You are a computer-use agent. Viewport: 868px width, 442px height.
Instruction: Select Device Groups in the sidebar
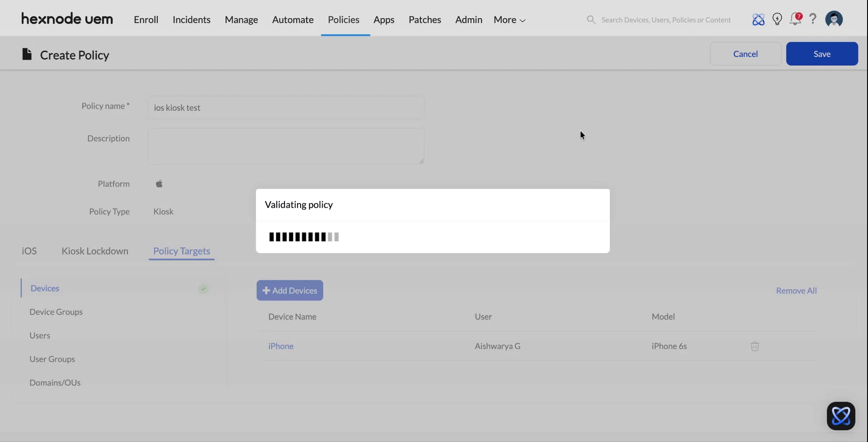tap(56, 311)
